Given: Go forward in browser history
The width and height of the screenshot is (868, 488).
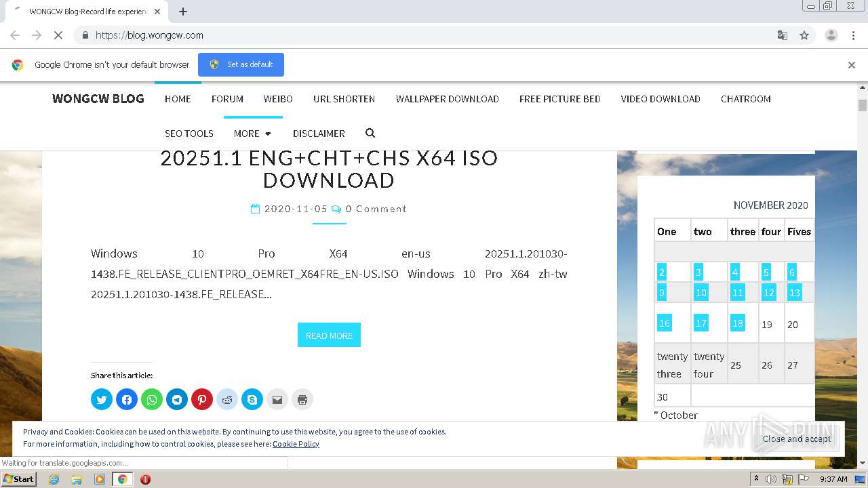Looking at the screenshot, I should point(37,35).
